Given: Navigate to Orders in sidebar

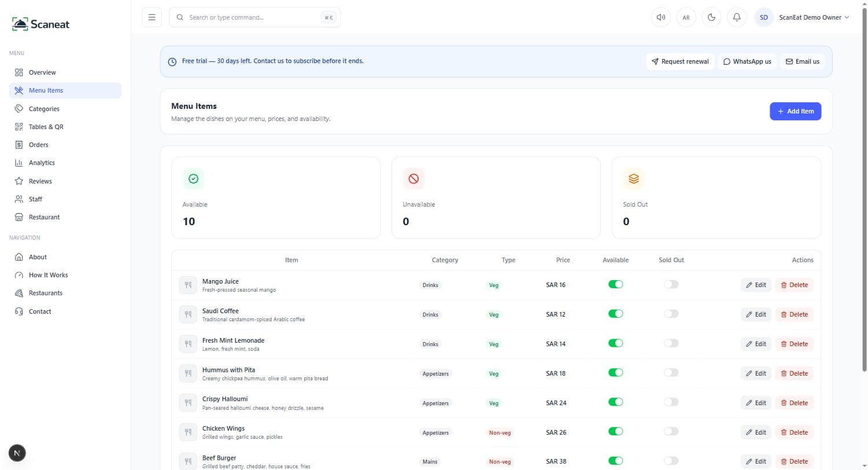Looking at the screenshot, I should point(65,145).
